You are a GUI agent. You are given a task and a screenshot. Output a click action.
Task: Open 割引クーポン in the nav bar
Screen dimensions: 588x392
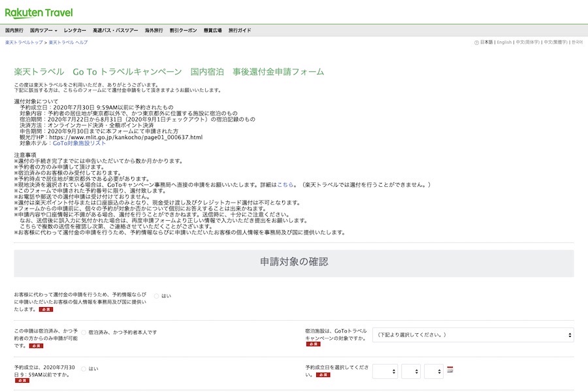184,31
